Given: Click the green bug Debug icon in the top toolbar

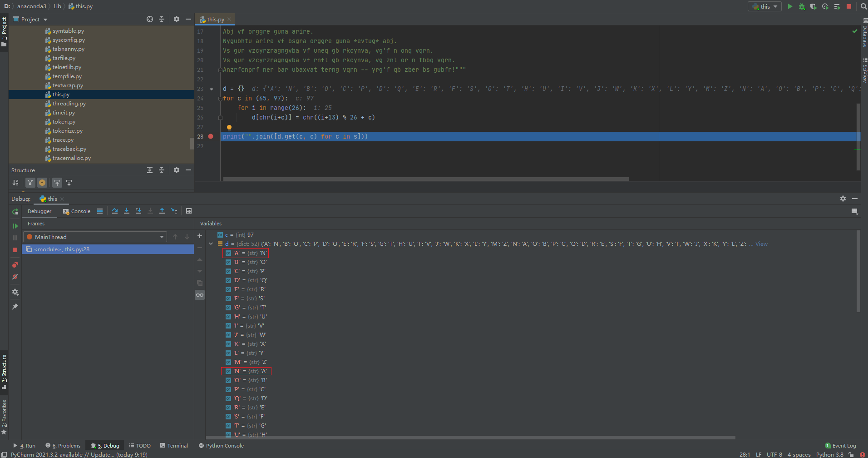Looking at the screenshot, I should (x=802, y=6).
